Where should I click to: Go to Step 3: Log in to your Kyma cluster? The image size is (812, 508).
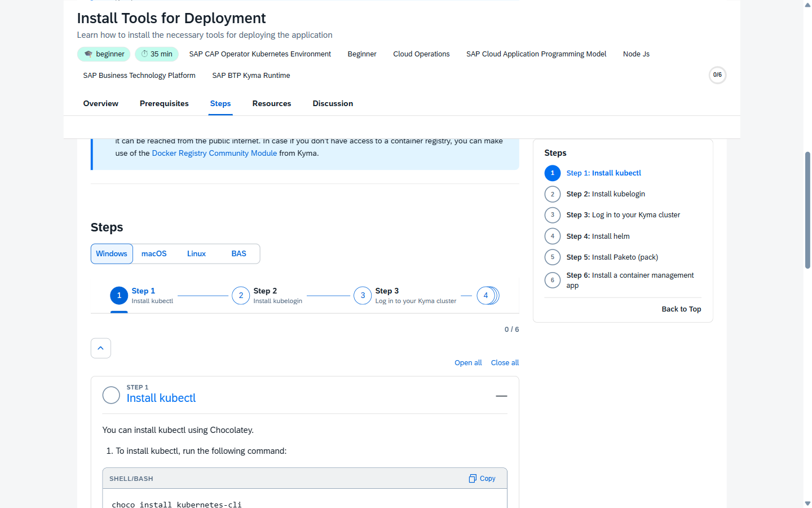click(x=623, y=215)
